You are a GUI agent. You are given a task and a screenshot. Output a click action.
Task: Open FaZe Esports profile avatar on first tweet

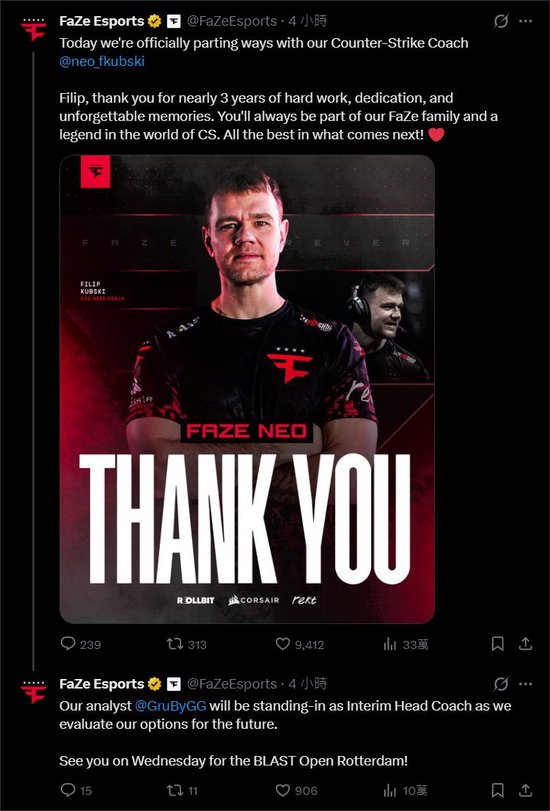(x=34, y=30)
